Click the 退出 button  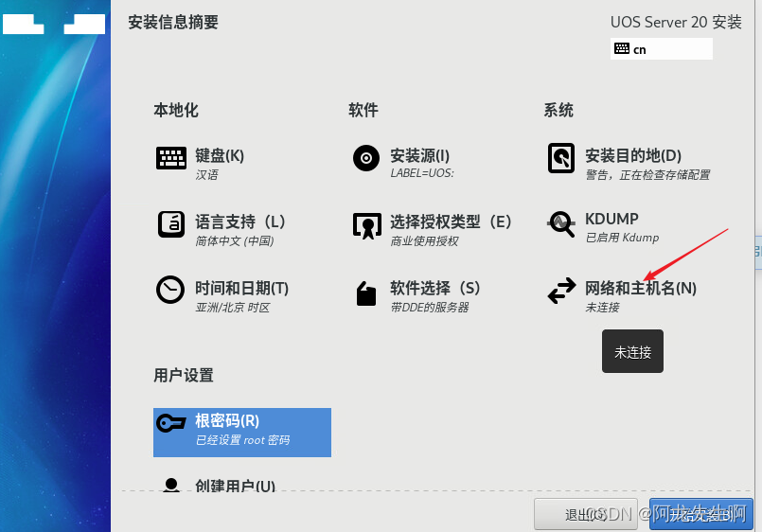pyautogui.click(x=586, y=514)
